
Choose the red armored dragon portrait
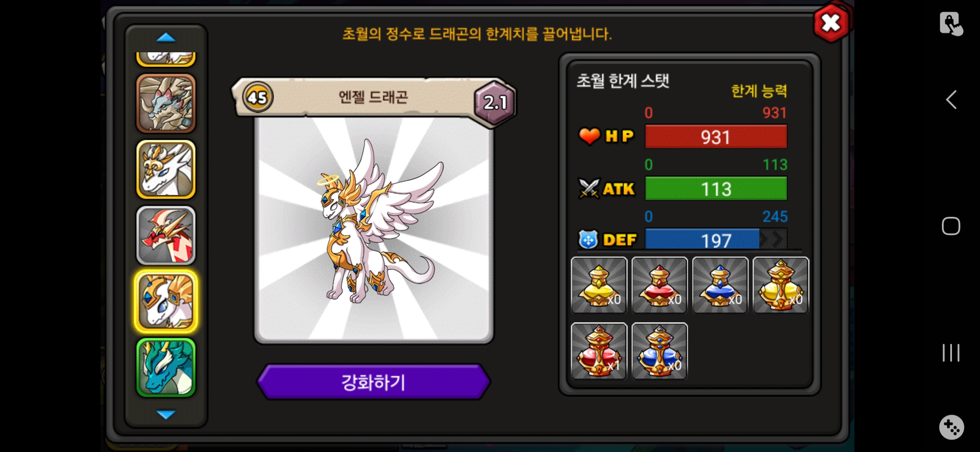pos(166,235)
